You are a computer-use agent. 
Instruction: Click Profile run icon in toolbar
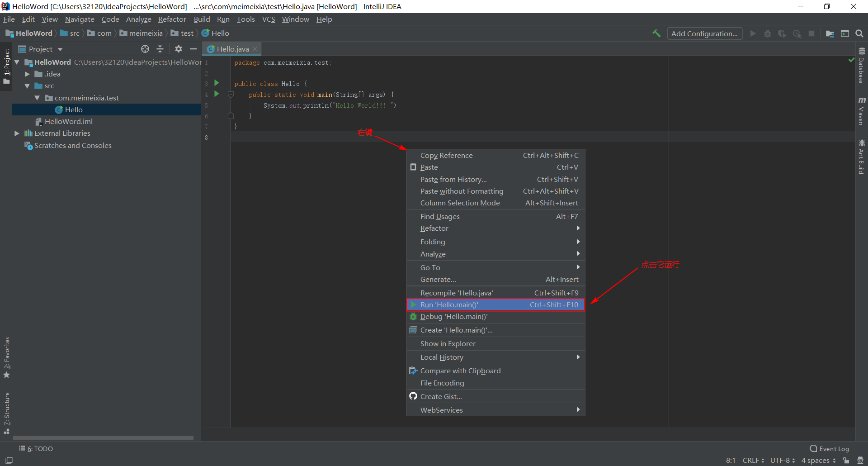point(797,33)
